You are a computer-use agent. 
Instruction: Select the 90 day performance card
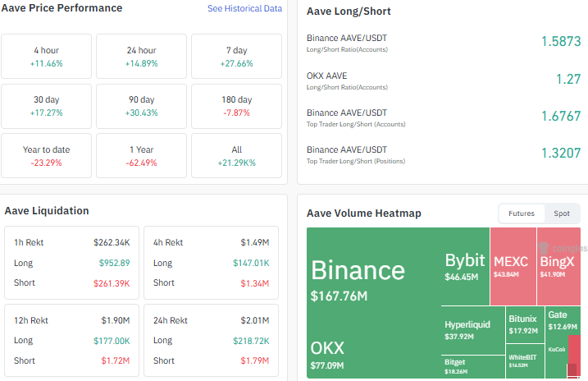click(x=141, y=106)
